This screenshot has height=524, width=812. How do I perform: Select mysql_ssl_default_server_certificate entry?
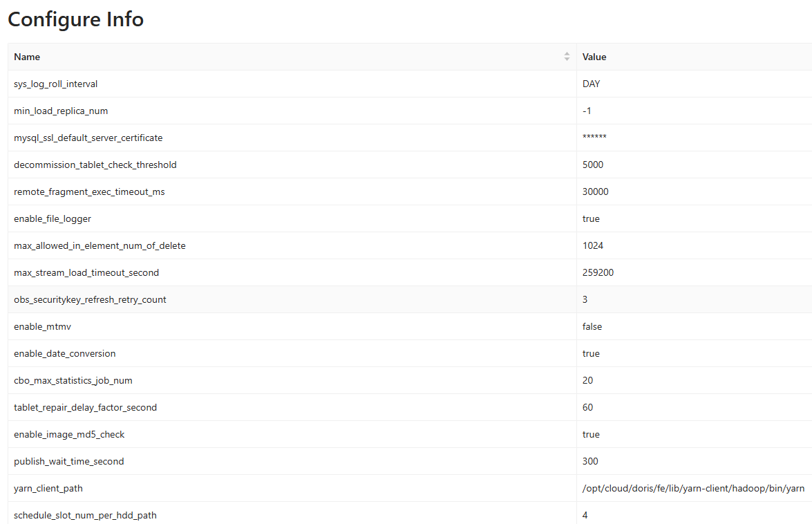click(88, 138)
